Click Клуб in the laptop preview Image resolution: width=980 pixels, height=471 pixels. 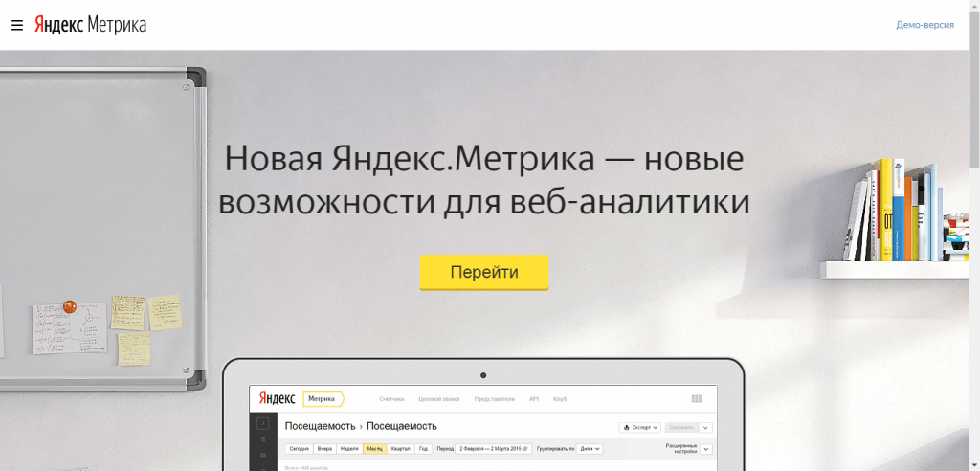click(x=560, y=399)
